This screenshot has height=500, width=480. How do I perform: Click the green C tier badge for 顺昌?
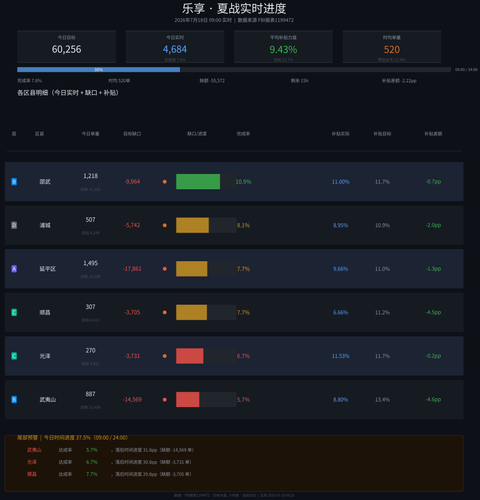14,312
